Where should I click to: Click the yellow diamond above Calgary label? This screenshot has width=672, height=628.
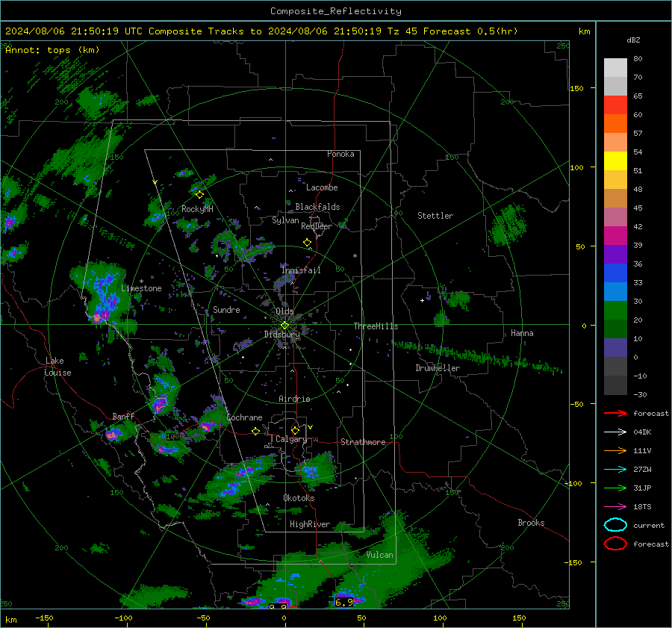pos(295,430)
